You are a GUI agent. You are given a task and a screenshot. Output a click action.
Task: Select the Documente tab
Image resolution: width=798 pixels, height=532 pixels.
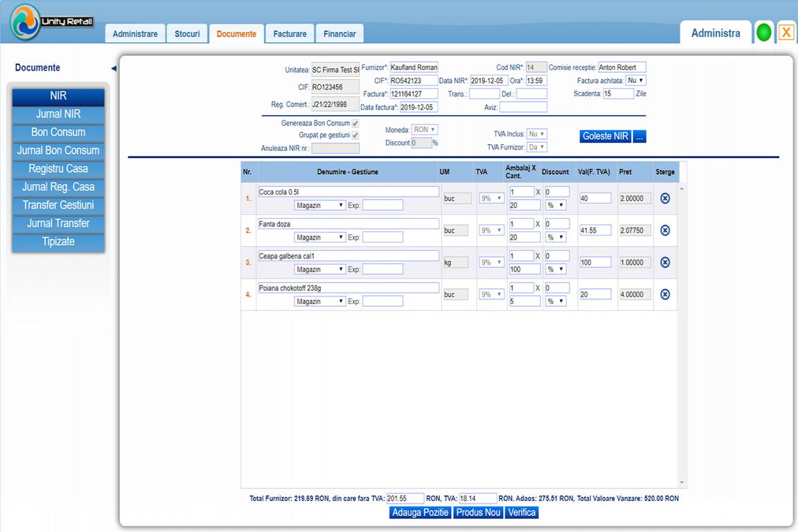point(236,34)
